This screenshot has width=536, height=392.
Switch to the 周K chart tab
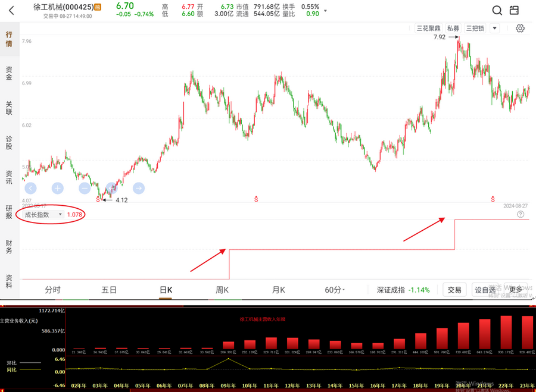pos(223,290)
